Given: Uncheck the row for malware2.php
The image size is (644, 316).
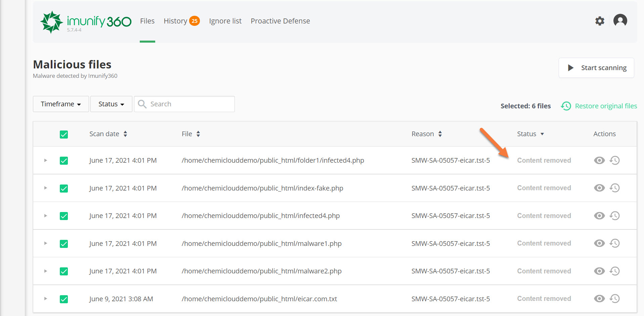Looking at the screenshot, I should tap(64, 271).
